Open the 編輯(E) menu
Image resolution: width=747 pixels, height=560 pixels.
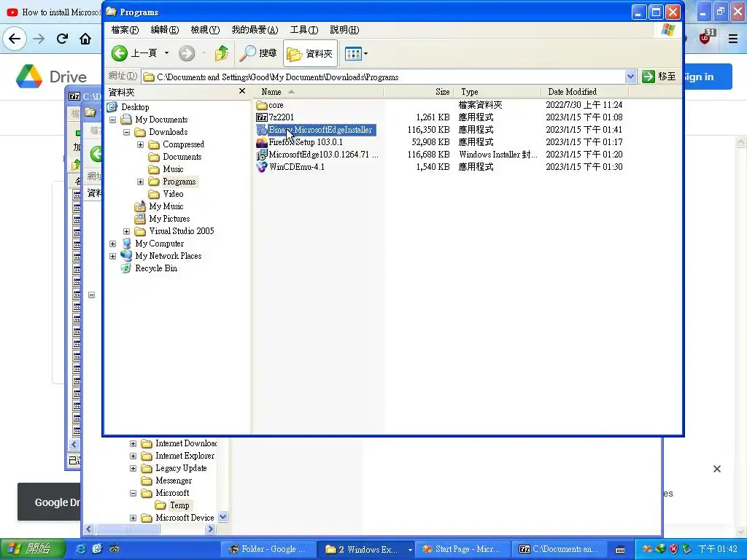pyautogui.click(x=164, y=29)
